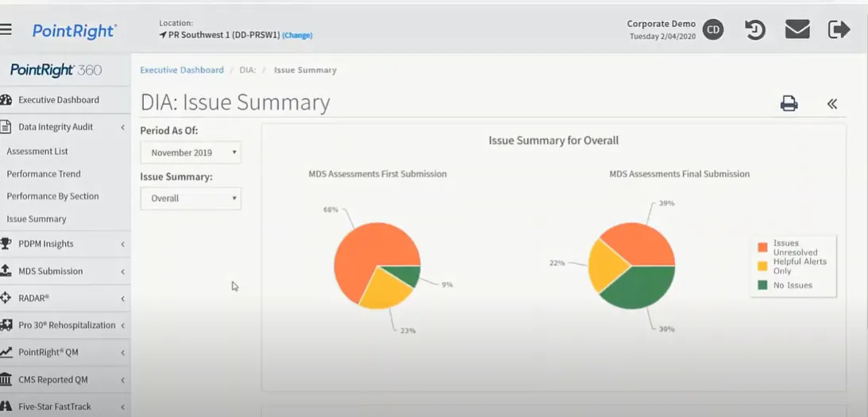The height and width of the screenshot is (417, 868).
Task: Click the CMS Reported QM building icon
Action: [x=6, y=380]
